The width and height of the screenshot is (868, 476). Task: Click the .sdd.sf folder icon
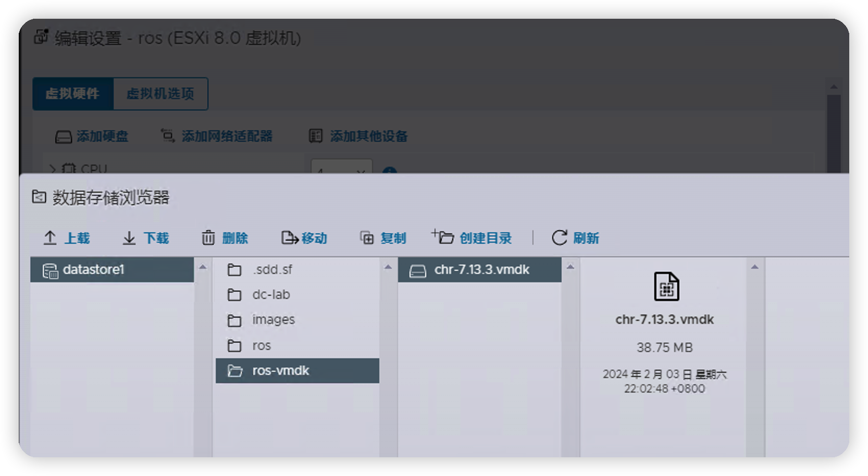coord(234,270)
